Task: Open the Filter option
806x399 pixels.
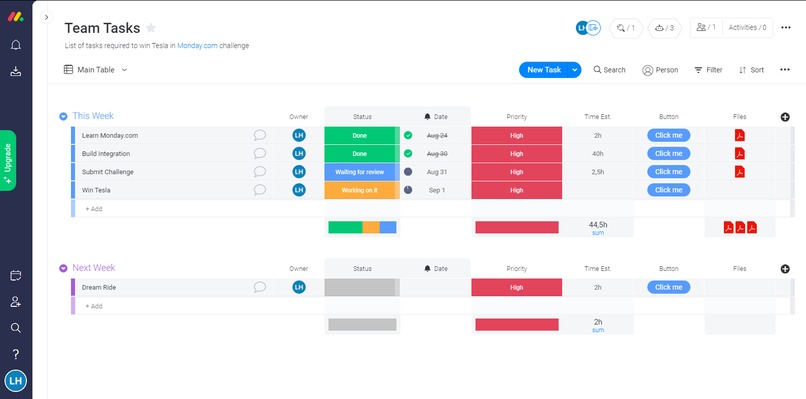Action: click(708, 70)
